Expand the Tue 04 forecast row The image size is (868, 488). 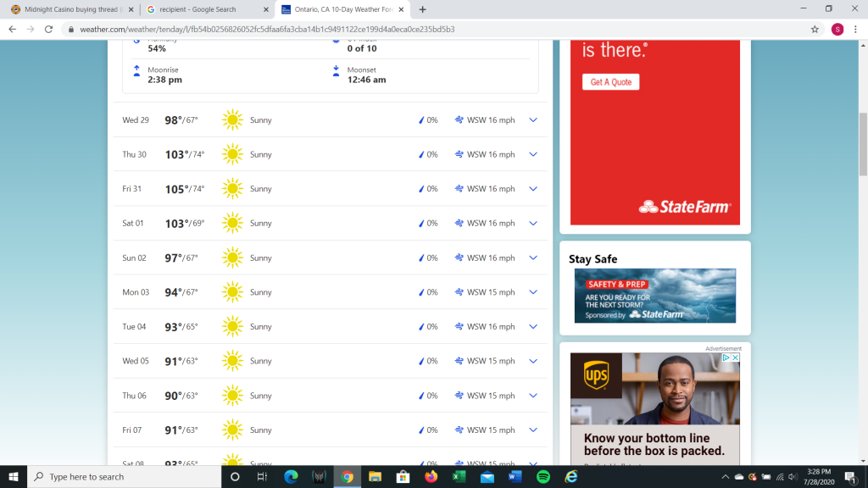532,326
